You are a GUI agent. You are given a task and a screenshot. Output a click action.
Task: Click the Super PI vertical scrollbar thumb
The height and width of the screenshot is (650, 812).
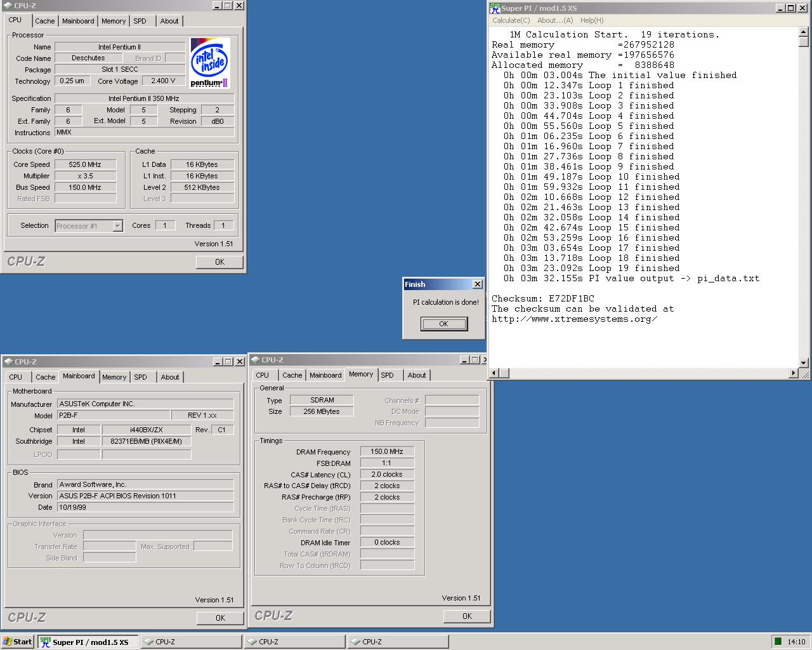pyautogui.click(x=804, y=42)
